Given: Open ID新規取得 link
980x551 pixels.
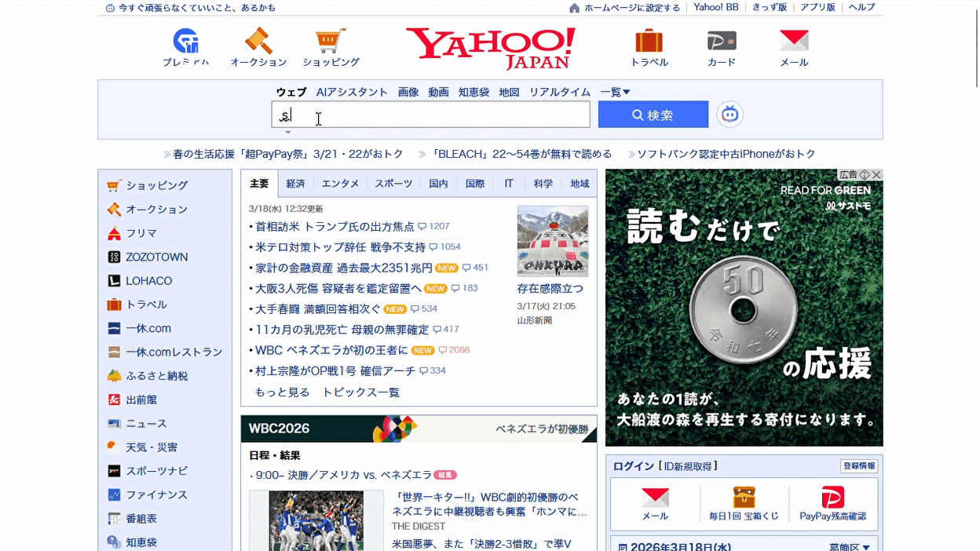Looking at the screenshot, I should 688,466.
